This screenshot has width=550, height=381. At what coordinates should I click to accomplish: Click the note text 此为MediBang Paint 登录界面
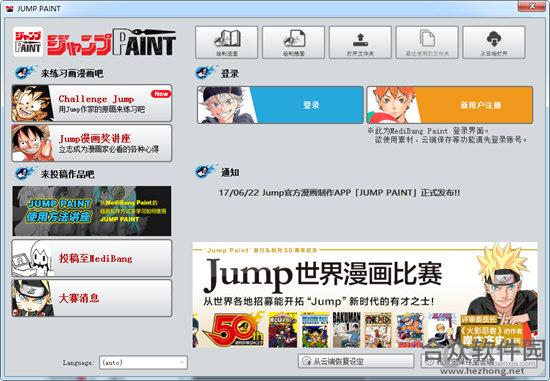pyautogui.click(x=428, y=131)
